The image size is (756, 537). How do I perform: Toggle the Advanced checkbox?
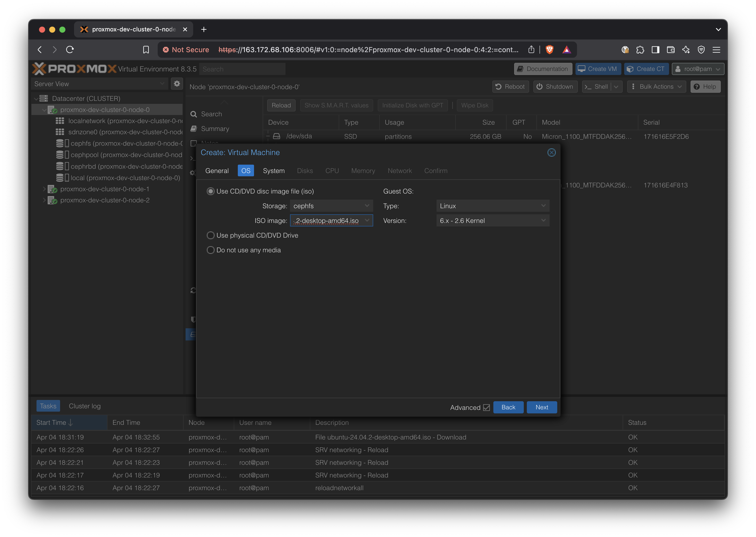coord(486,407)
